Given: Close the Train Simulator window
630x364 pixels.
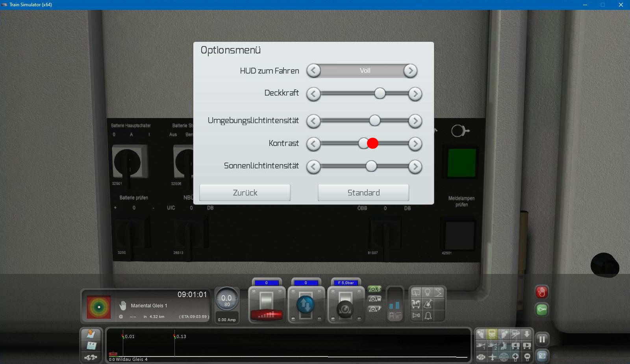Looking at the screenshot, I should (621, 5).
